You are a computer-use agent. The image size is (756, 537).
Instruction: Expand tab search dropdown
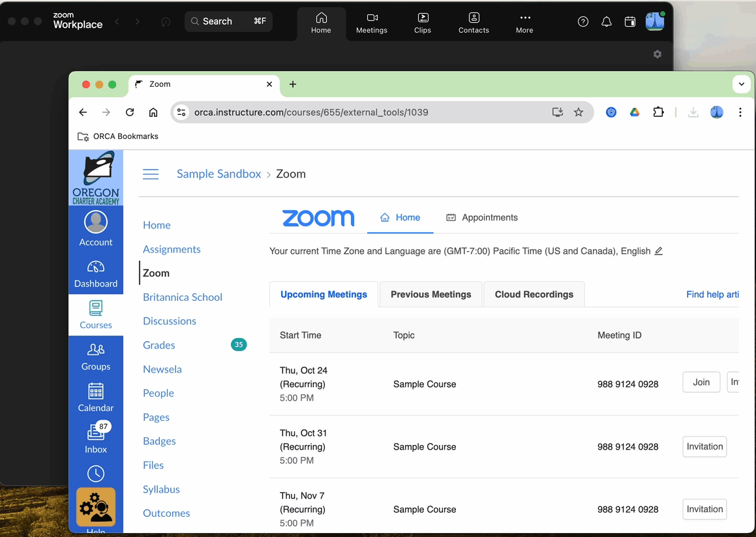click(x=742, y=84)
